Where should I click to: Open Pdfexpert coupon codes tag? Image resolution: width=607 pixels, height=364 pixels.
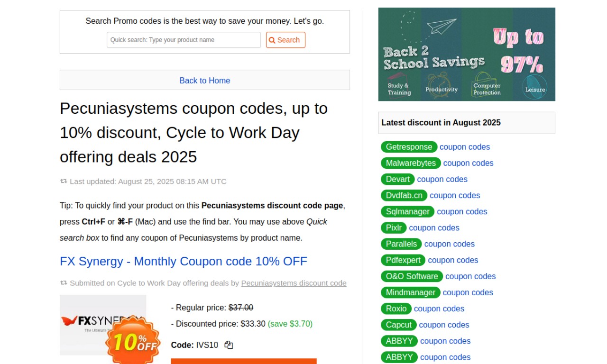pos(403,260)
